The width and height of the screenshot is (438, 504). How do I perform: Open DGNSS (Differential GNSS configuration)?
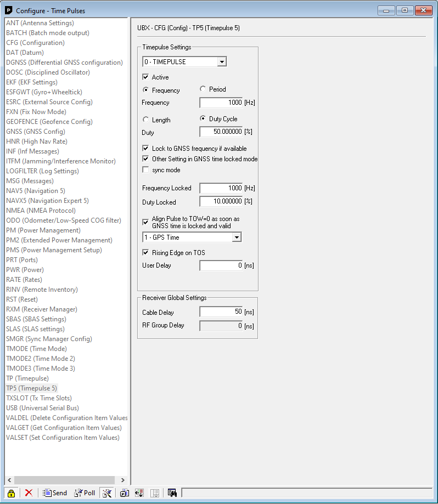[64, 63]
